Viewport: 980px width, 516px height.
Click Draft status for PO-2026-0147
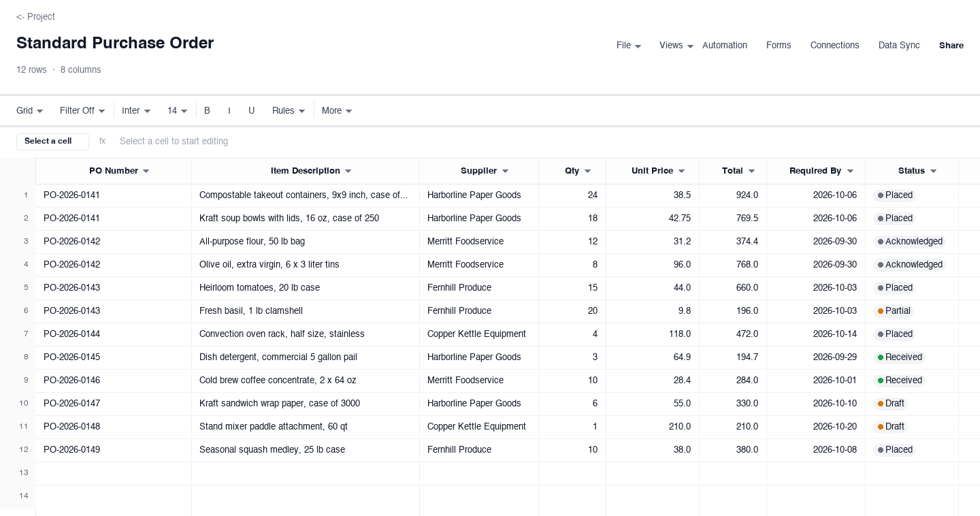pyautogui.click(x=890, y=404)
